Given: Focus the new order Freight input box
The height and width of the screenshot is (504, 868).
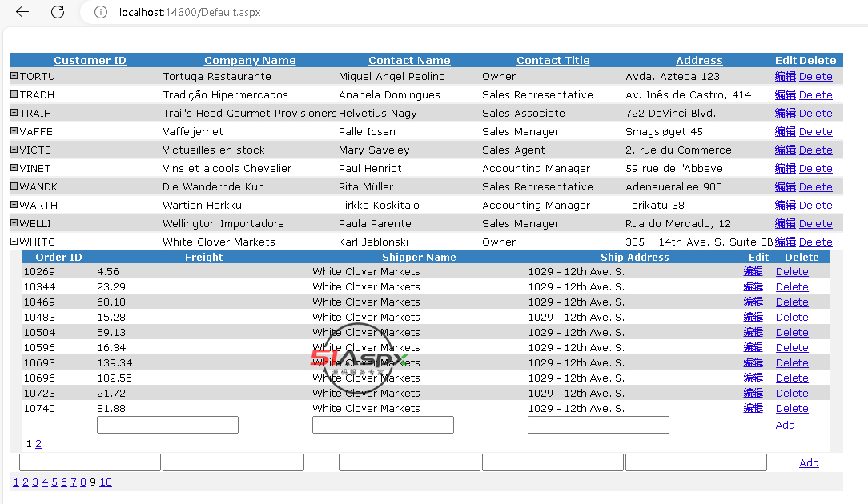Looking at the screenshot, I should click(x=167, y=425).
